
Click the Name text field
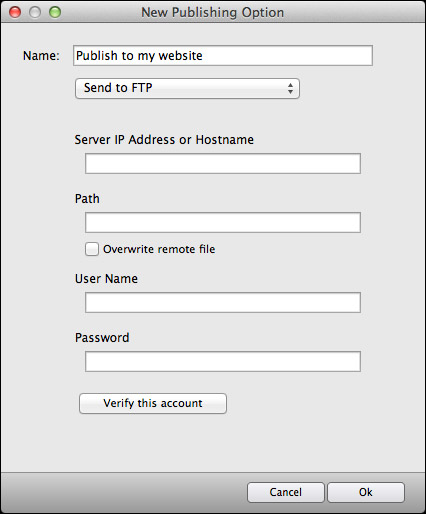coord(223,55)
